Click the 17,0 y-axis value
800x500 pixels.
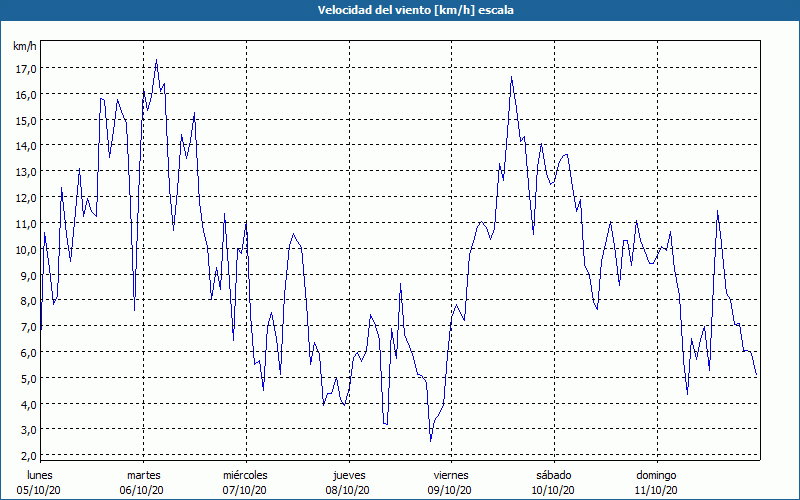tap(26, 69)
